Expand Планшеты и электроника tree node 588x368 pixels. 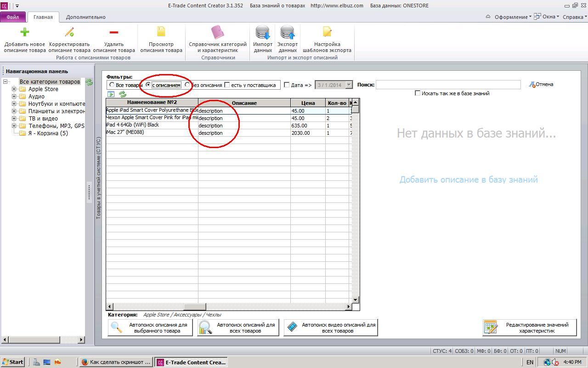(x=14, y=111)
